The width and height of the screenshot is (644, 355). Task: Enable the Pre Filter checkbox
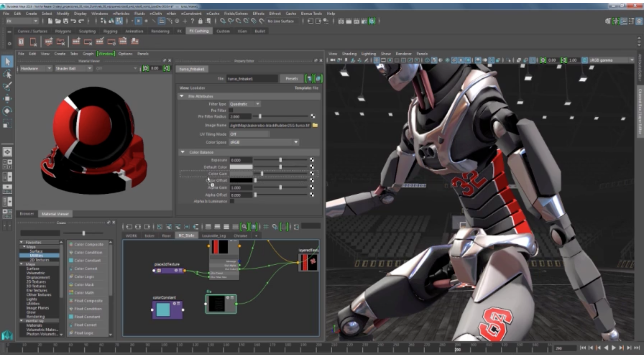tap(231, 110)
